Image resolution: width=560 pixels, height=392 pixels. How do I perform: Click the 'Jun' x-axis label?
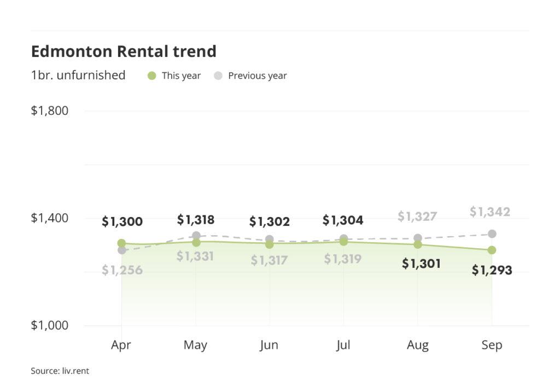pos(269,346)
